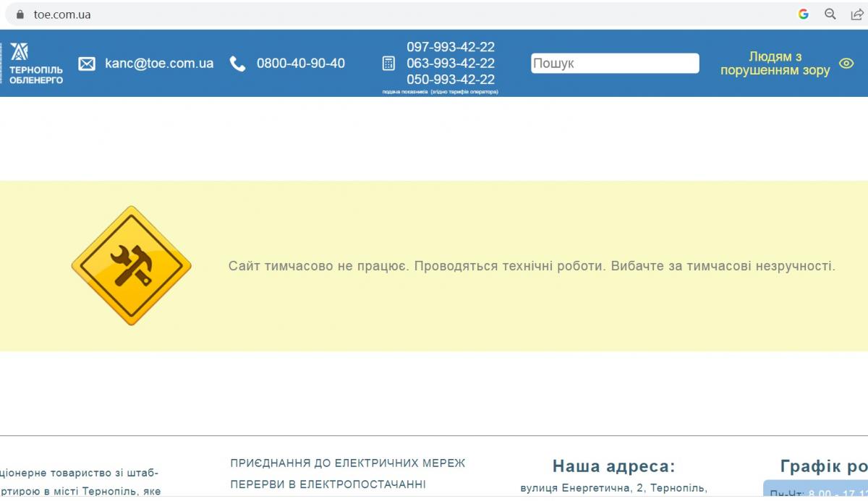Viewport: 868px width, 501px height.
Task: Open Приєднання до електричних мереж link
Action: [348, 463]
